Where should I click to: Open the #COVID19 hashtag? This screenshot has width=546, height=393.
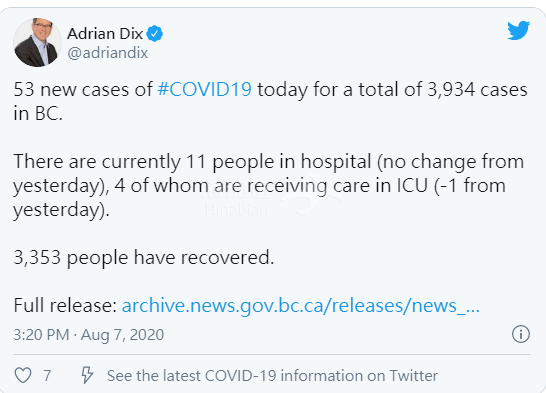tap(204, 89)
